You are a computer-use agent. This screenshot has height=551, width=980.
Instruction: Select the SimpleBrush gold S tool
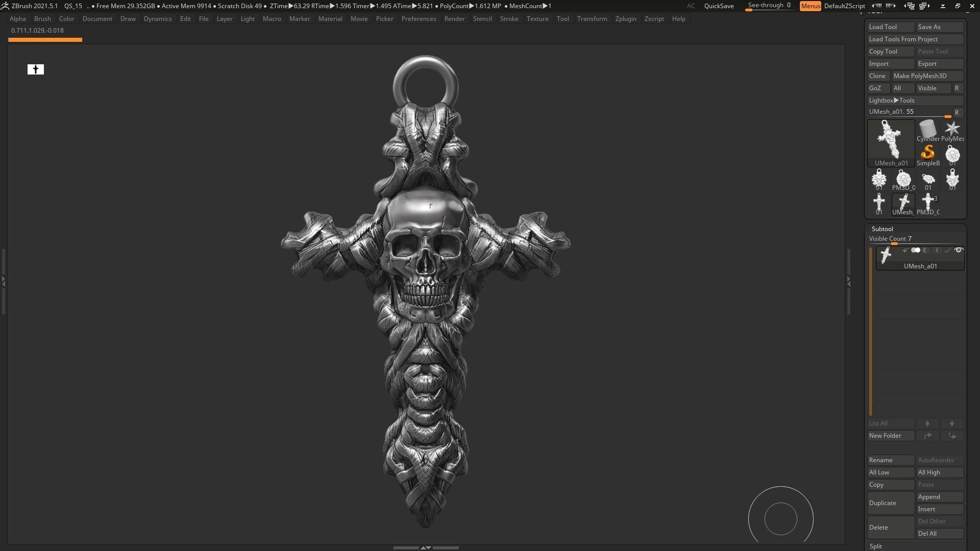[927, 155]
